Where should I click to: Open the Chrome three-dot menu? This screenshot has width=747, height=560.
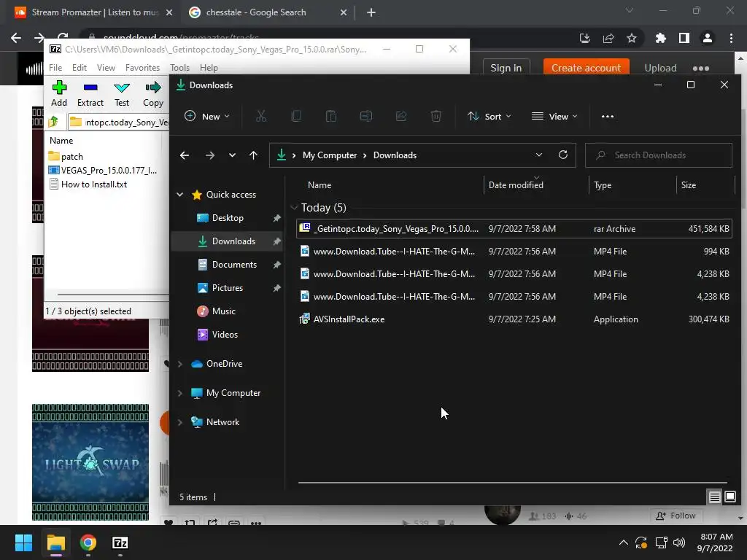coord(731,38)
